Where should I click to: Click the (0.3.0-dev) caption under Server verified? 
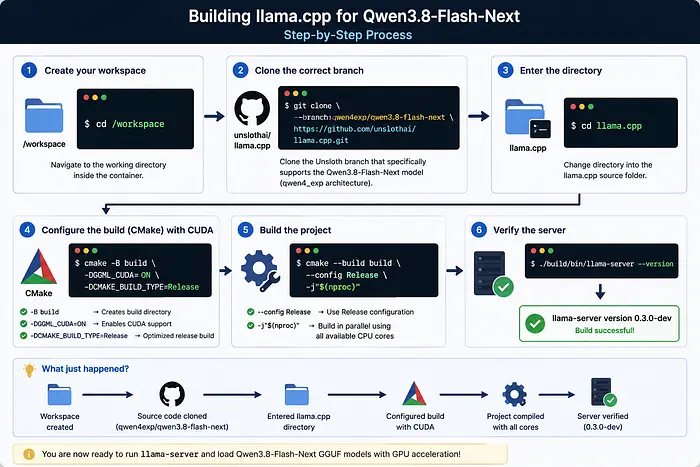(x=603, y=427)
